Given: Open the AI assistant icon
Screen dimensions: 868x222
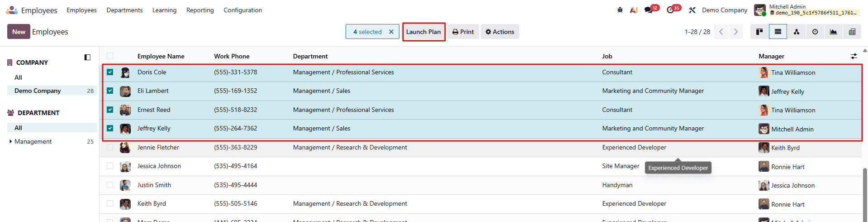Looking at the screenshot, I should pos(634,10).
